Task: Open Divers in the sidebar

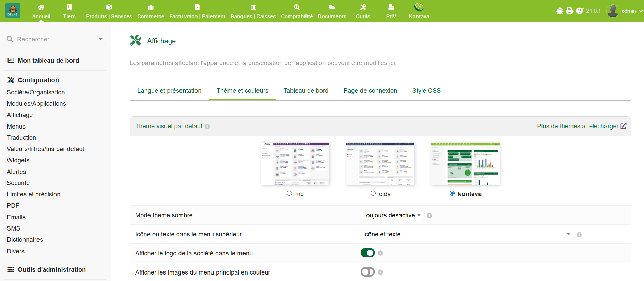Action: [16, 251]
